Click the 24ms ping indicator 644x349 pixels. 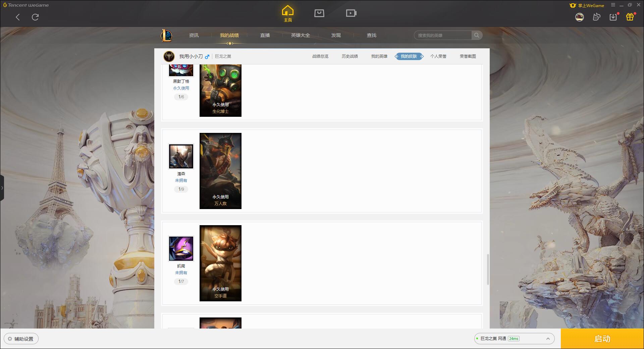514,339
